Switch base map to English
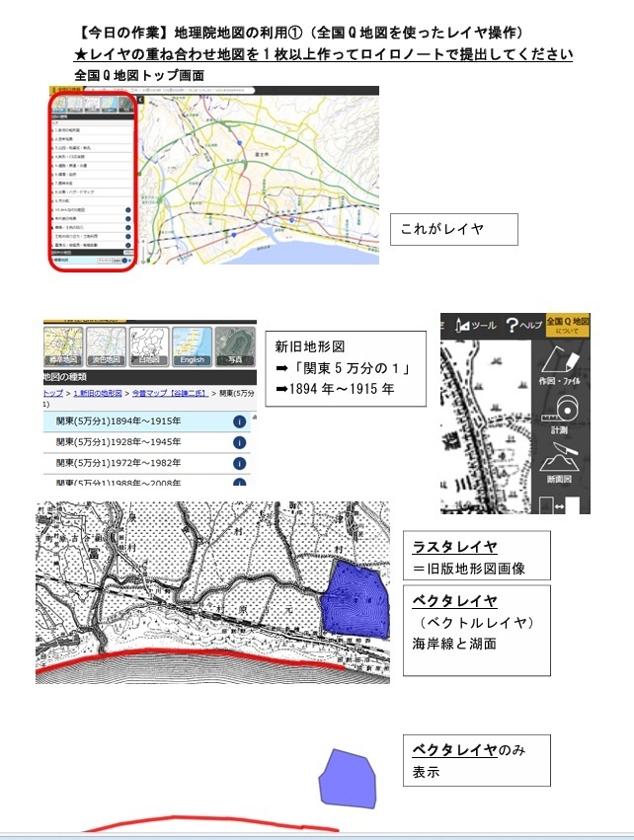 192,345
